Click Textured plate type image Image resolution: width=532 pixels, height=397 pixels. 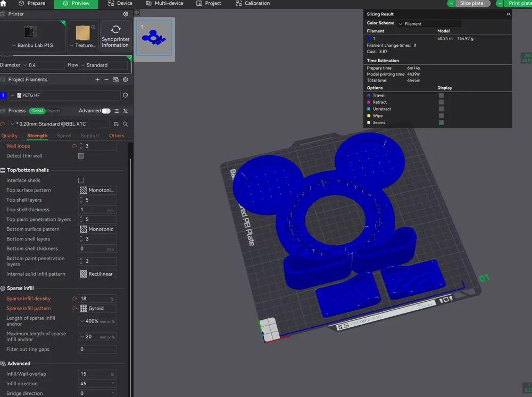pos(83,33)
